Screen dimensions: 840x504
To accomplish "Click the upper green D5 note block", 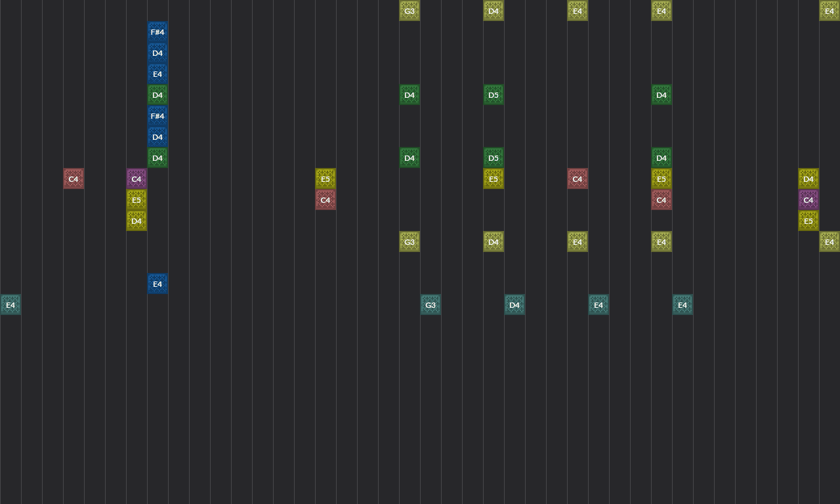I will [x=493, y=94].
